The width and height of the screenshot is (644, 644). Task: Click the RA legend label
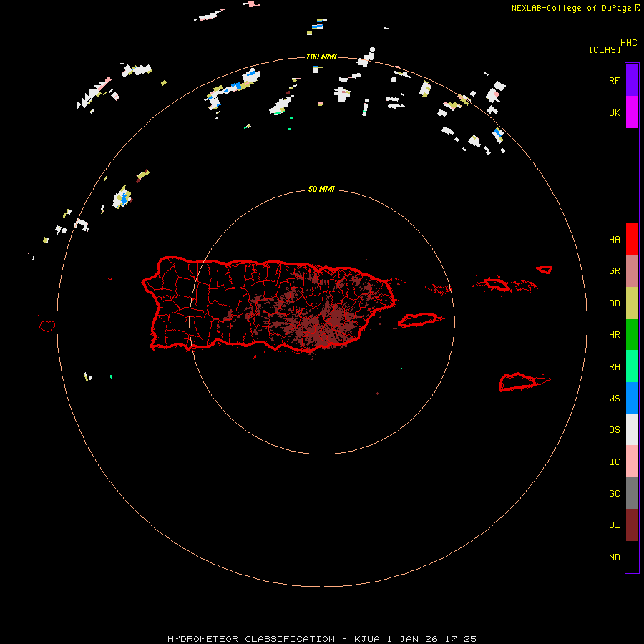click(614, 367)
